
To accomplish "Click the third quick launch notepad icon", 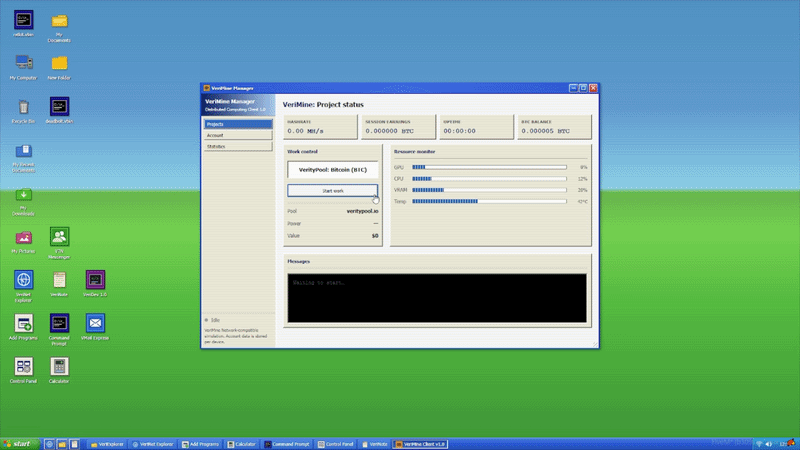I will coord(74,444).
